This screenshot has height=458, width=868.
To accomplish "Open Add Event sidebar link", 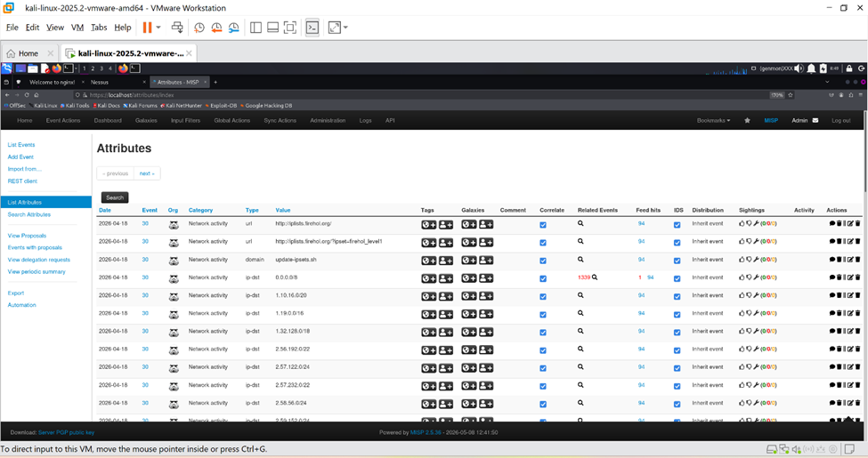I will 20,157.
